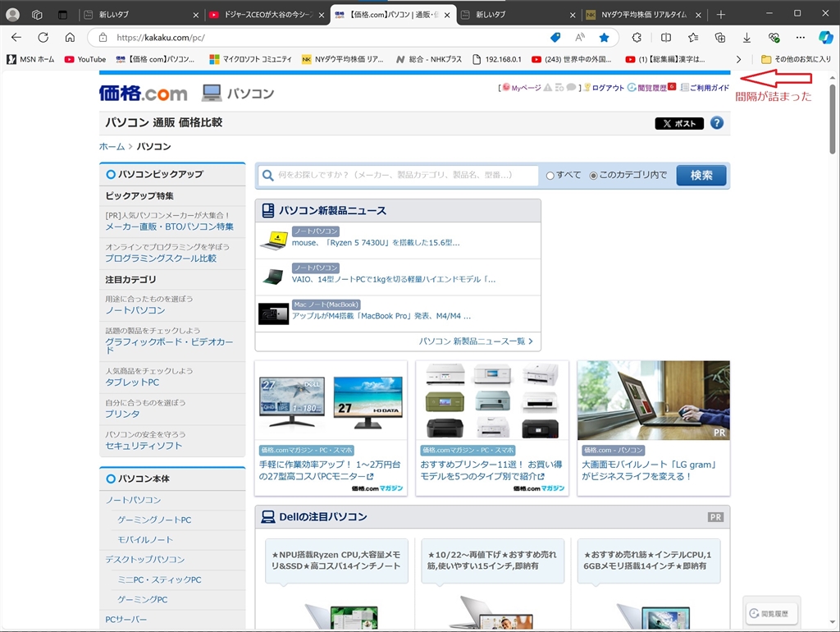Toggle split screen icon in toolbar
840x632 pixels.
pos(666,37)
